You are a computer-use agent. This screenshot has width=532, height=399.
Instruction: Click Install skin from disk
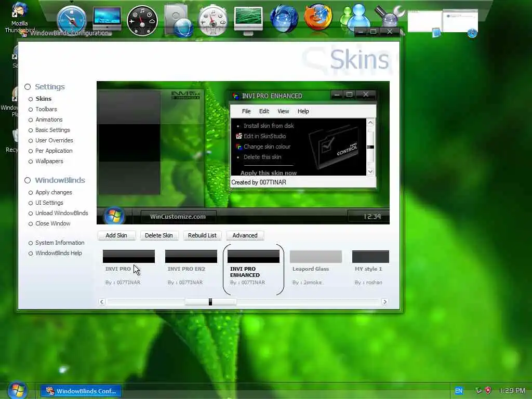[x=269, y=126]
